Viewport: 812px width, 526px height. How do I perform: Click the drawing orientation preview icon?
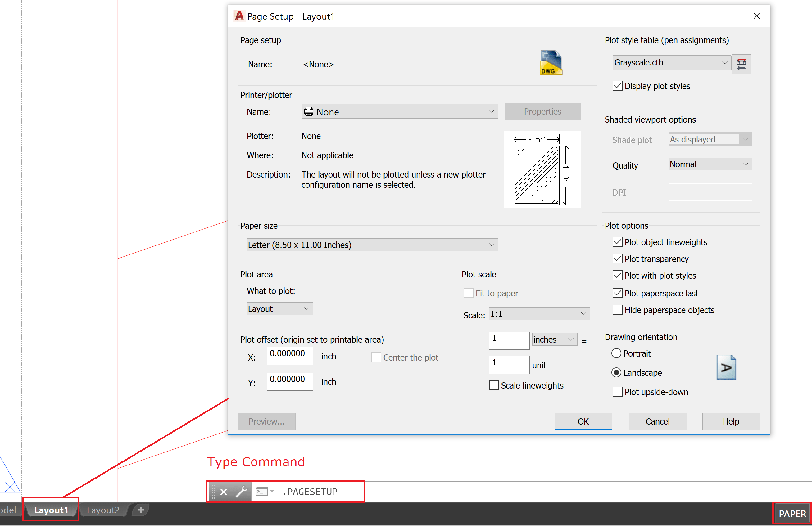(726, 367)
